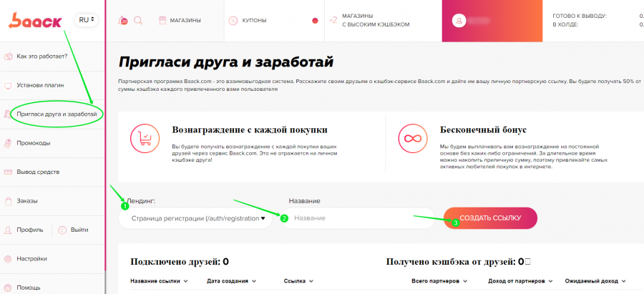Click the ГОТОВО К ВЫВОДУ balance text

click(580, 16)
